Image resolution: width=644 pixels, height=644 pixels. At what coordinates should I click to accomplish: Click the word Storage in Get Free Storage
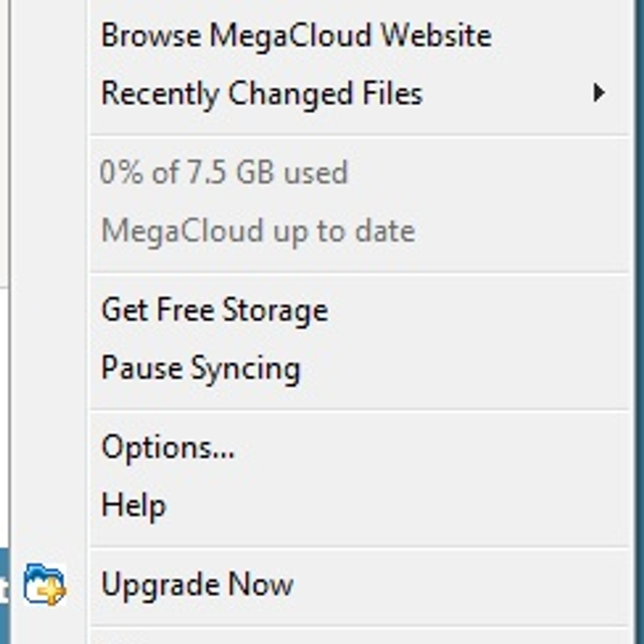(x=275, y=311)
